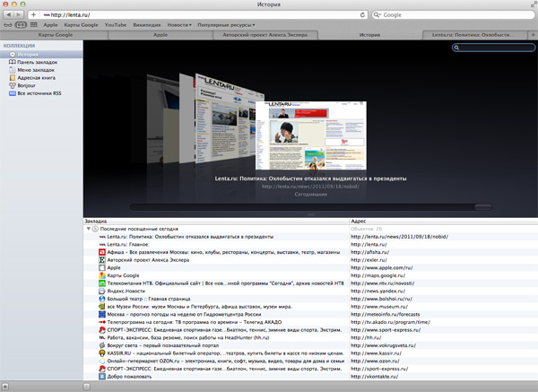
Task: Click YouTube bookmark in bookmarks bar
Action: 115,25
